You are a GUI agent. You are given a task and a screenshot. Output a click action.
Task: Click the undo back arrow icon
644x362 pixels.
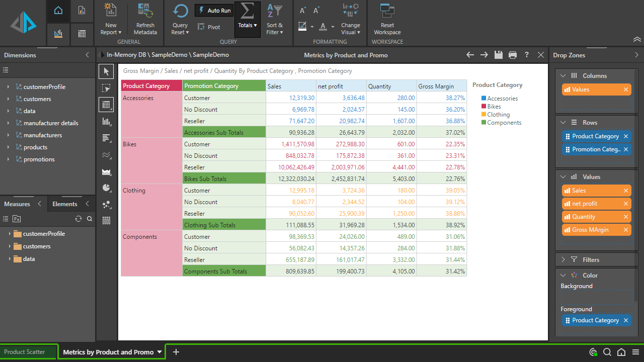pyautogui.click(x=470, y=55)
